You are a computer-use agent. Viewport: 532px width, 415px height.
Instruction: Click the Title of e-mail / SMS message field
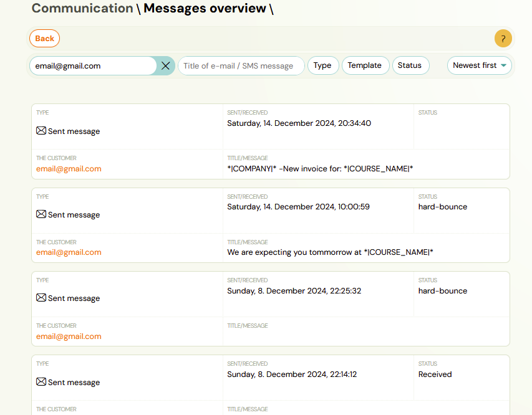241,65
